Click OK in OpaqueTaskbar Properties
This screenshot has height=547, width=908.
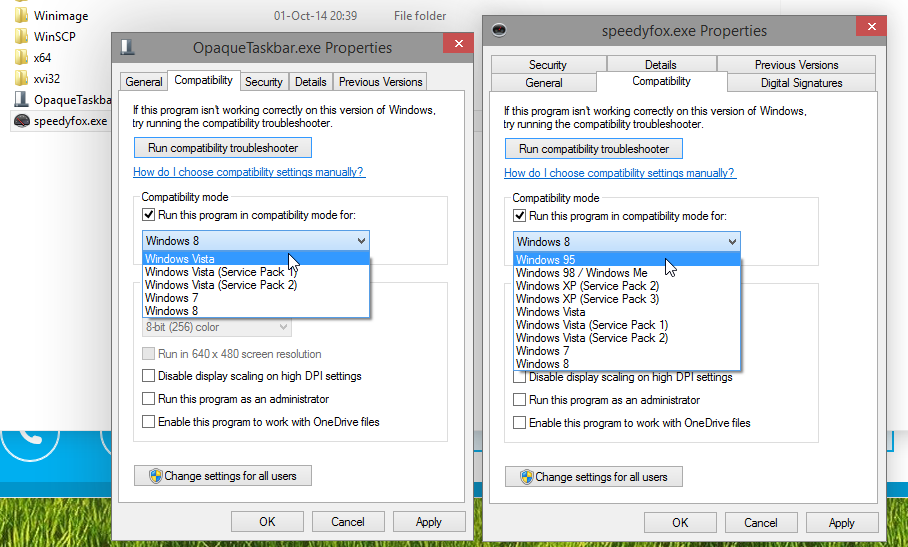click(x=267, y=522)
